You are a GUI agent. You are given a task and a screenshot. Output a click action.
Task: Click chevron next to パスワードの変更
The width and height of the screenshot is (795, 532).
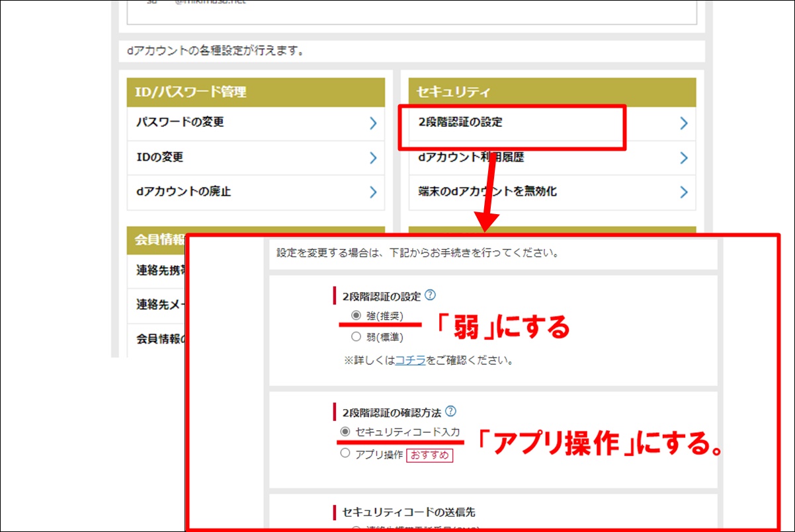click(373, 123)
